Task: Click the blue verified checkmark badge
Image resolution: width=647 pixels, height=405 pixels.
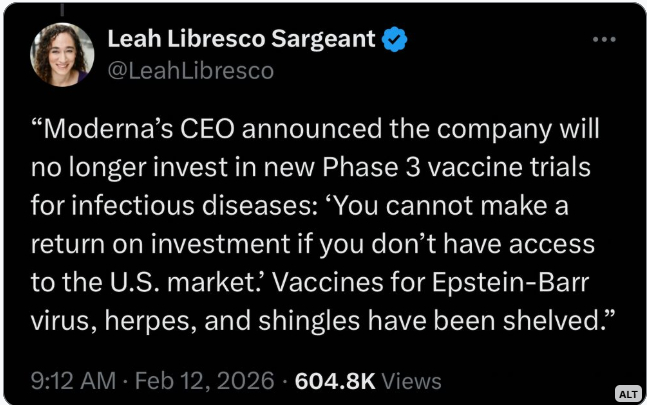Action: point(396,41)
